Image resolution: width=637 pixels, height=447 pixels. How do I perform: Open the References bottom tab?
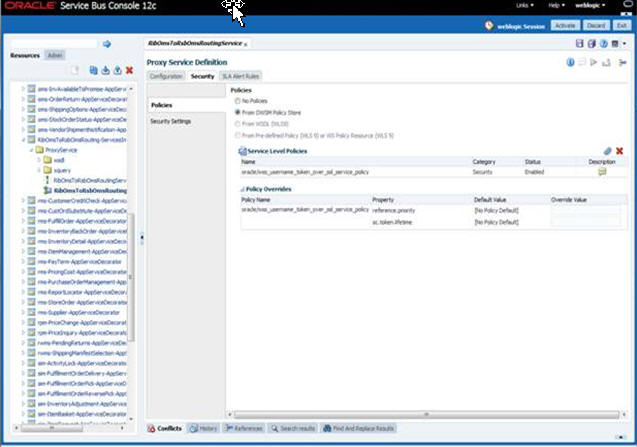pos(243,428)
